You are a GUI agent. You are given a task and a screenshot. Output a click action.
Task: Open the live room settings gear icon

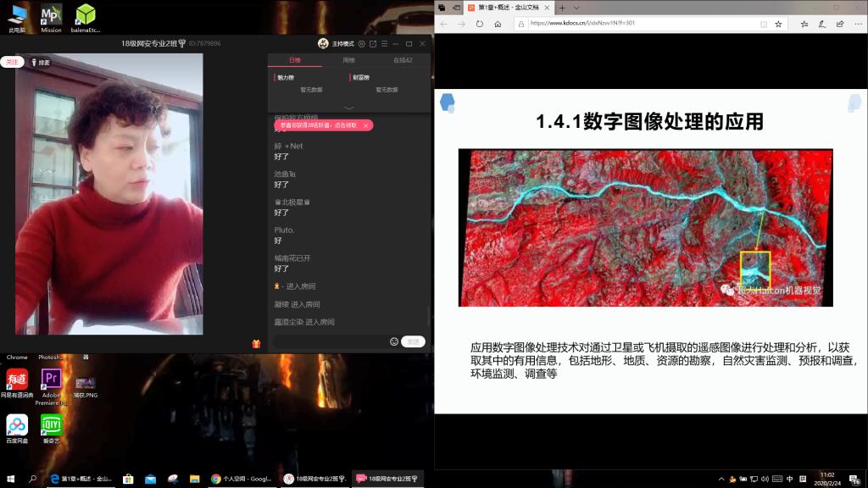361,44
